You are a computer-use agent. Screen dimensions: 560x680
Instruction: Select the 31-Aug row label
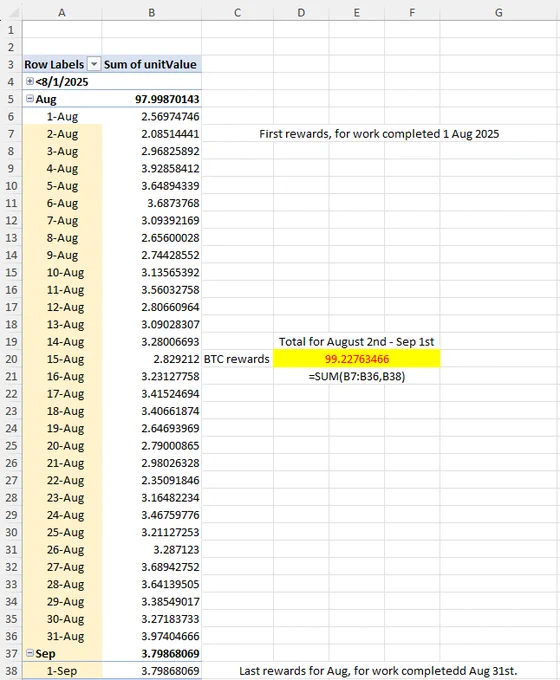[x=65, y=636]
